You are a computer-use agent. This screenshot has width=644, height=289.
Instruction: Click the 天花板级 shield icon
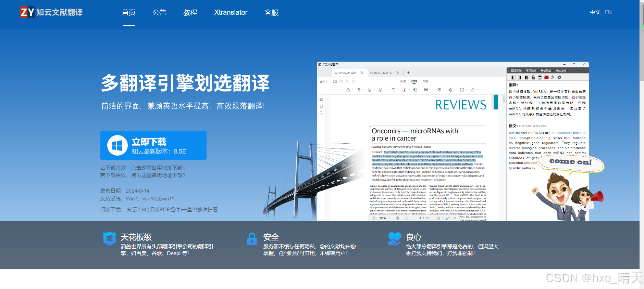pyautogui.click(x=109, y=238)
